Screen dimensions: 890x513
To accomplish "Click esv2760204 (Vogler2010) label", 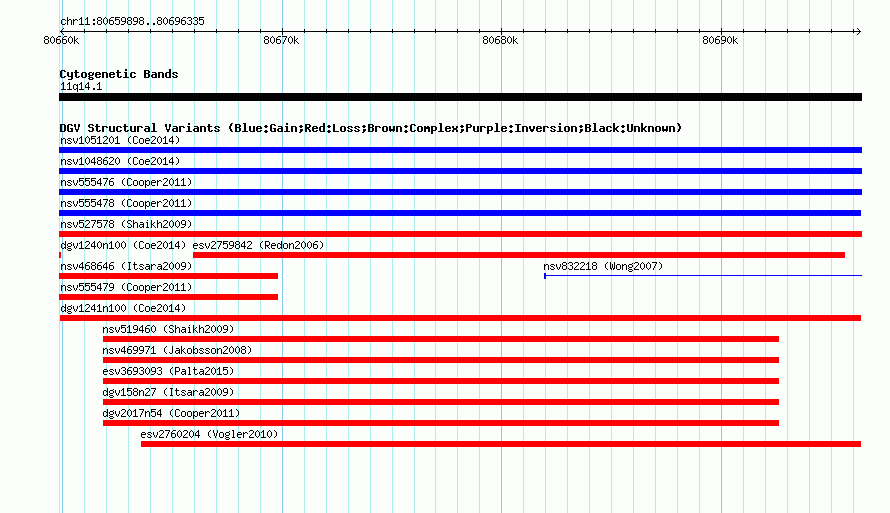I will point(209,434).
